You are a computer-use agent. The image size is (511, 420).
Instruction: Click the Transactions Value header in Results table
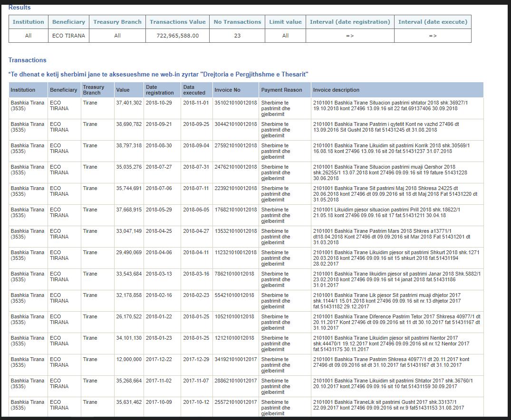[x=177, y=22]
